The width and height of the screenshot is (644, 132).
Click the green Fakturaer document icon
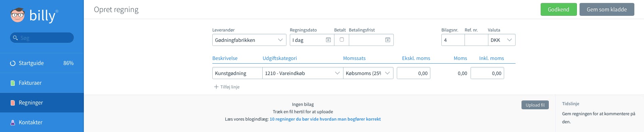pos(13,83)
